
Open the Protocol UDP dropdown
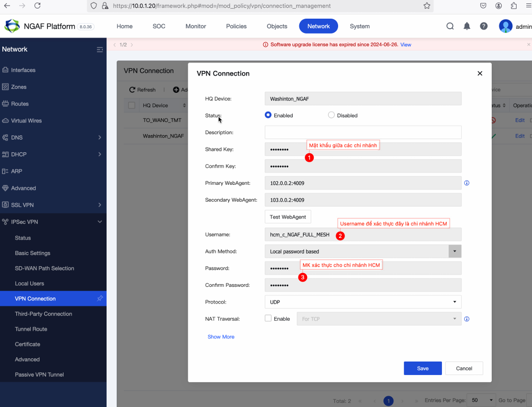363,302
